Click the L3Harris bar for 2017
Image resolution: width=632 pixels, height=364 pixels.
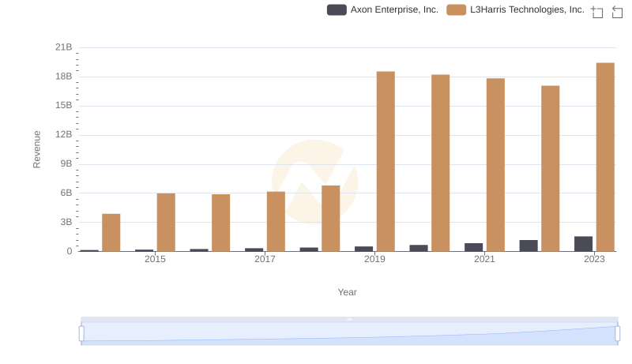(276, 221)
